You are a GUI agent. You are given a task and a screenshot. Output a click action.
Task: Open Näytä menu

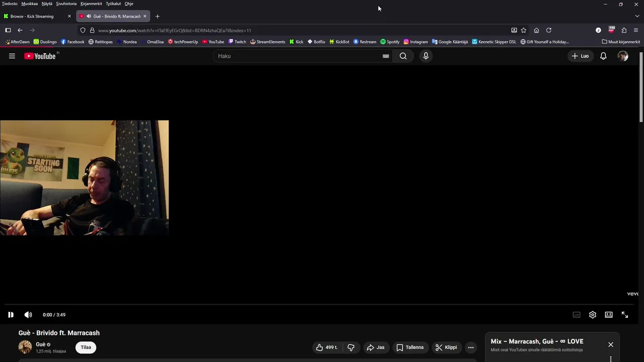[47, 4]
